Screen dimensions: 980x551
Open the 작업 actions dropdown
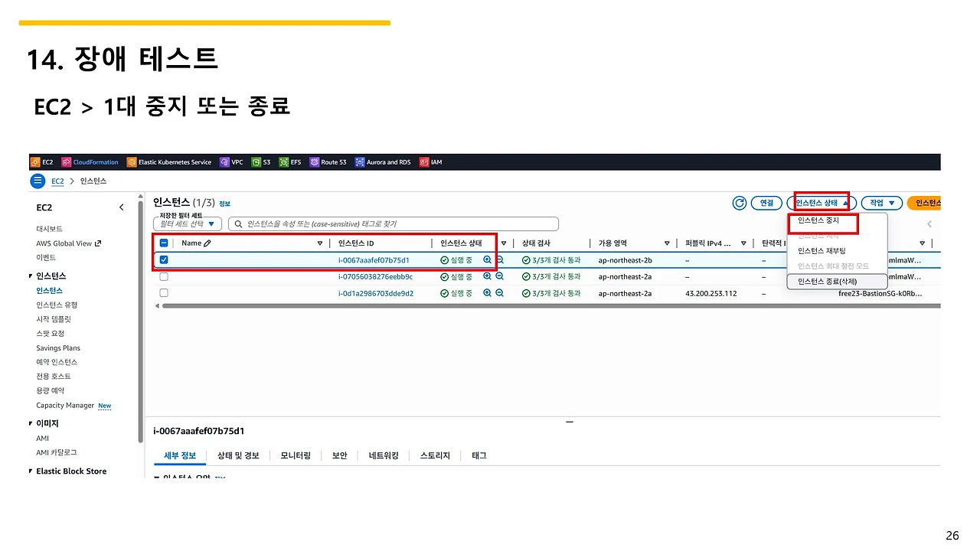tap(881, 203)
